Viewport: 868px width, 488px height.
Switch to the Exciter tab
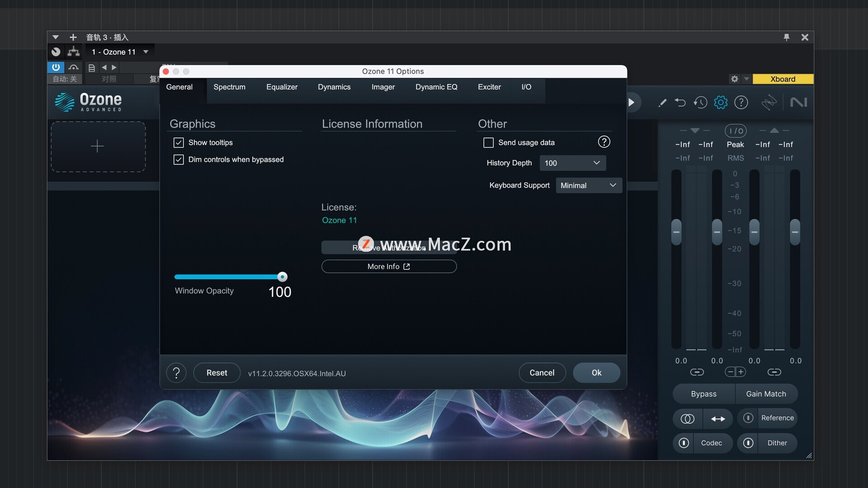(x=489, y=87)
